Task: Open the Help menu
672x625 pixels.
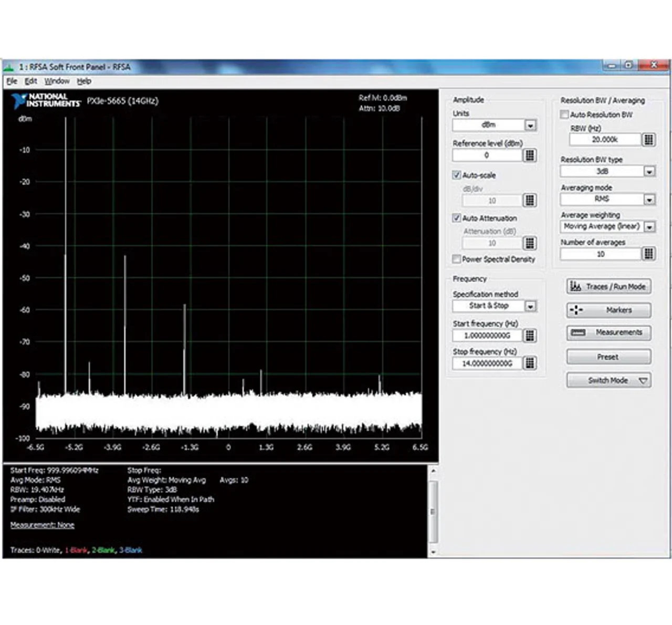Action: [84, 81]
